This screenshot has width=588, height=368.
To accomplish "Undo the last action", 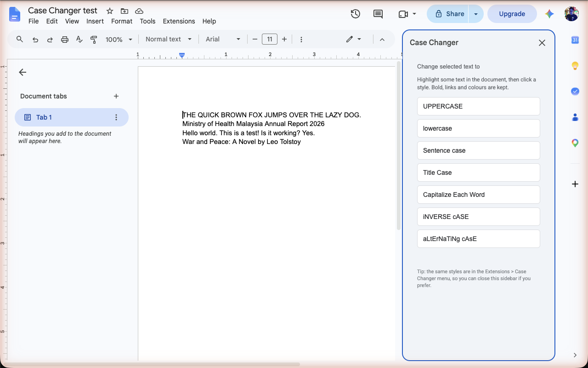I will tap(35, 40).
